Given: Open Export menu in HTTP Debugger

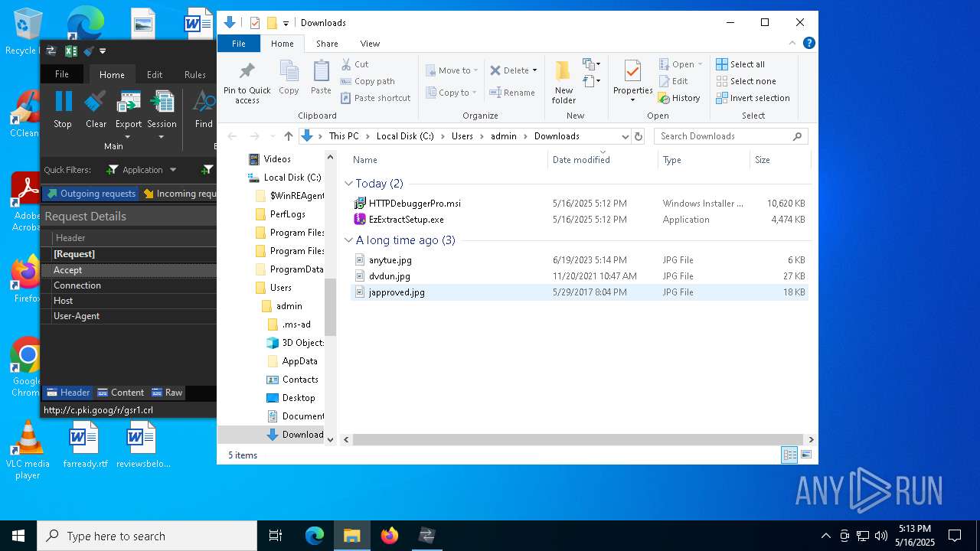Looking at the screenshot, I should click(128, 115).
